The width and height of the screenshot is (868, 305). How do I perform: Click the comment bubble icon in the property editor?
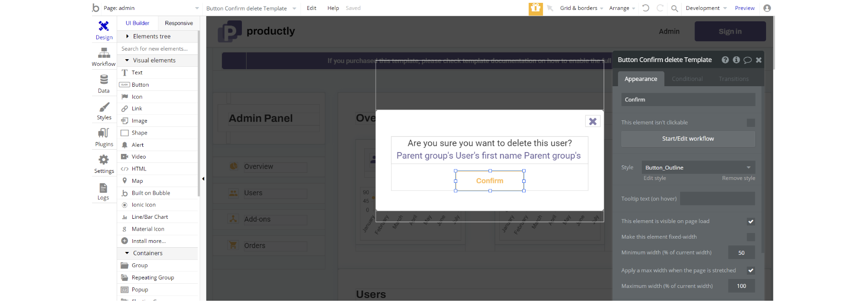point(748,60)
